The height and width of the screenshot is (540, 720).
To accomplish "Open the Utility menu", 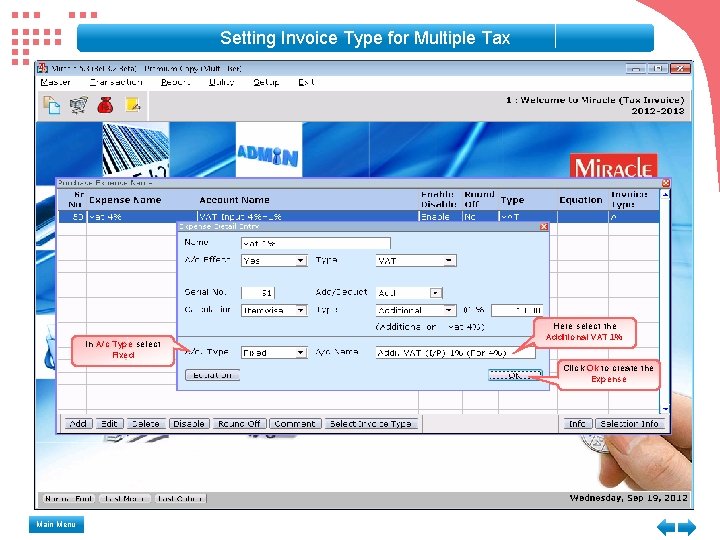I will (222, 82).
